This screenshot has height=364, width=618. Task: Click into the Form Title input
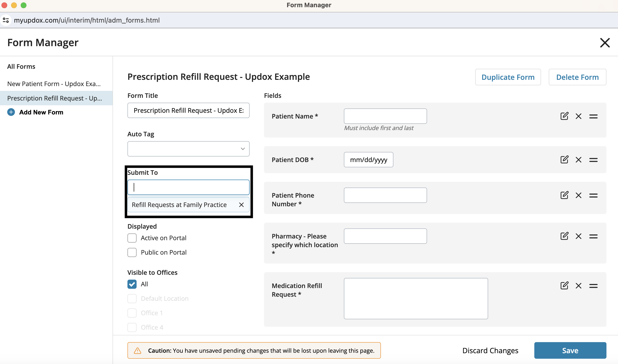188,110
